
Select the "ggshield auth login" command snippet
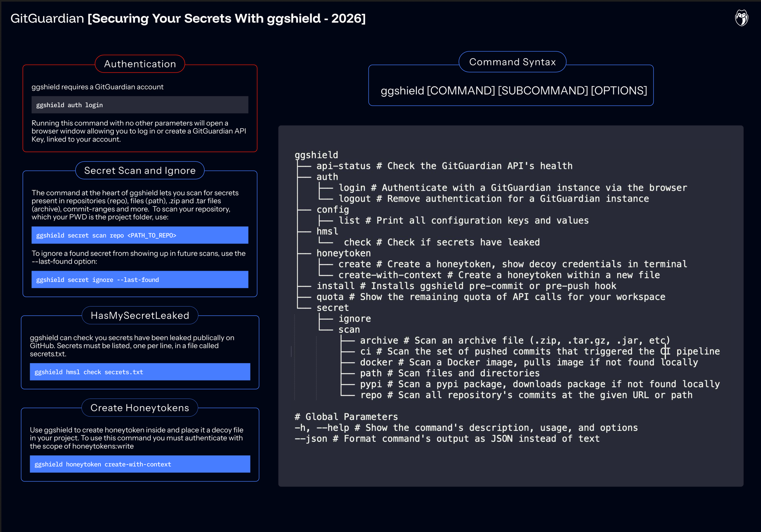[140, 105]
